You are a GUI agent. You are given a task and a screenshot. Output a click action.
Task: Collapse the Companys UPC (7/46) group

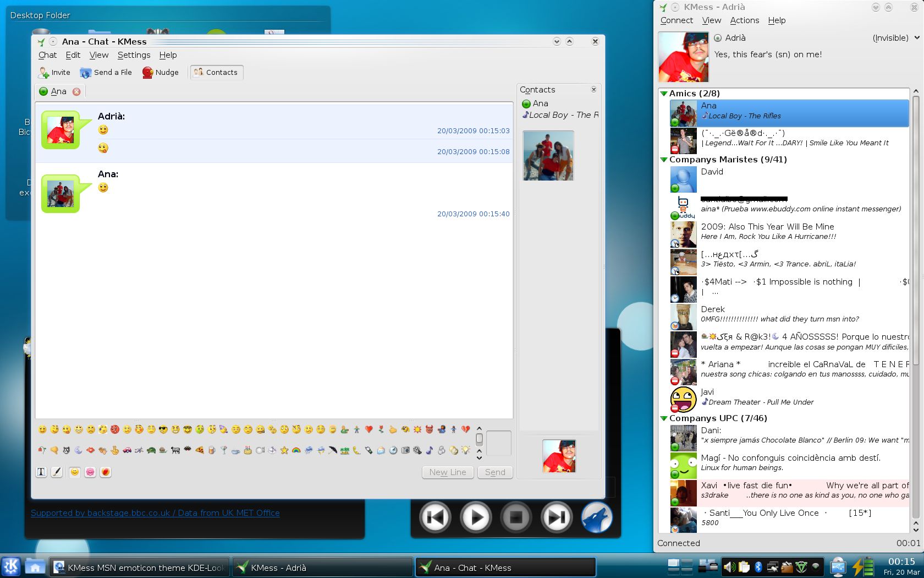click(x=664, y=418)
